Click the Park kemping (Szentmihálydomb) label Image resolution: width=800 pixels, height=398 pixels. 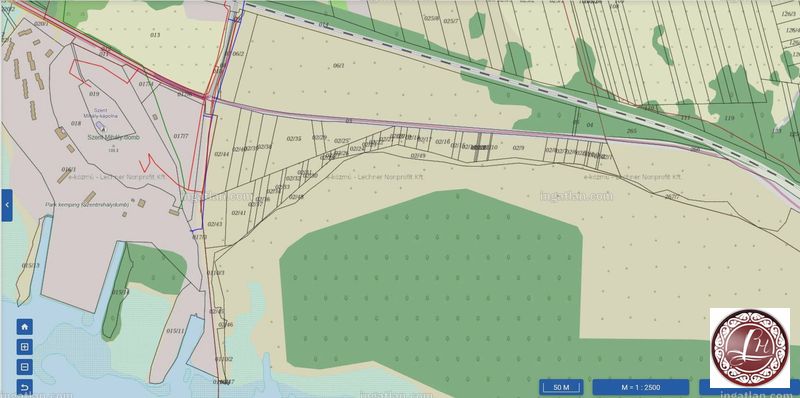tap(87, 204)
